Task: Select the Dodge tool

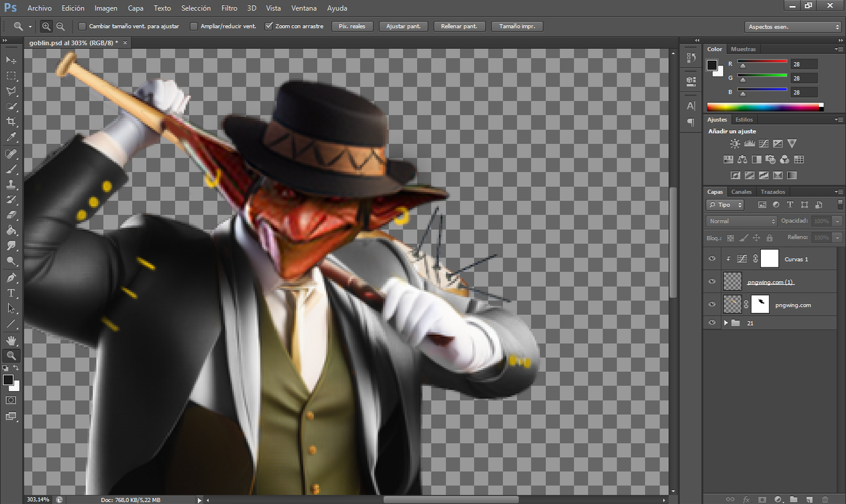Action: point(11,261)
